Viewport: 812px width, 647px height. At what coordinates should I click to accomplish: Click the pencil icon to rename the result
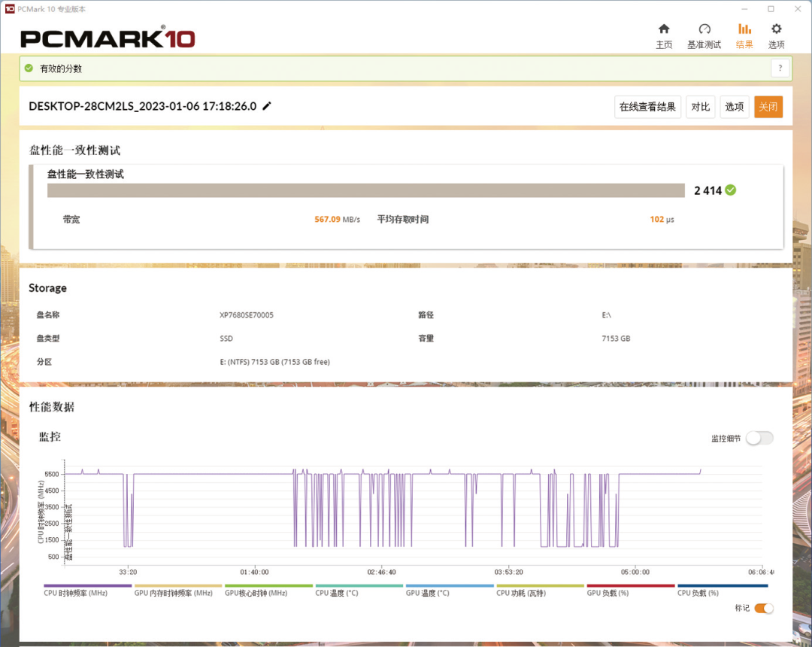coord(267,107)
